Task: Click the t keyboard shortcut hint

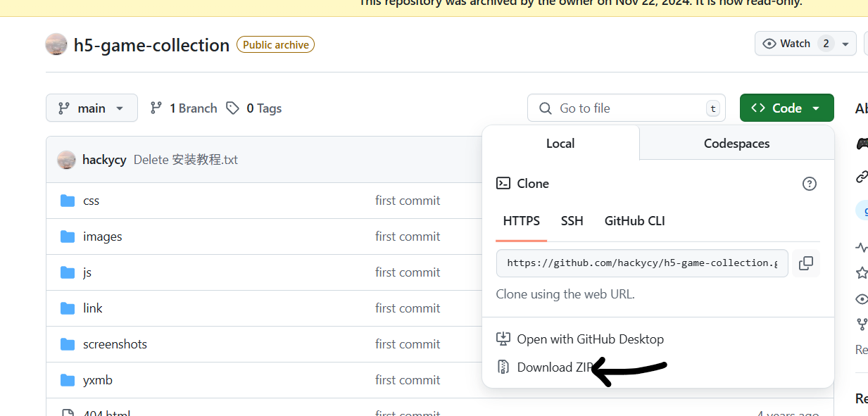Action: (x=713, y=108)
